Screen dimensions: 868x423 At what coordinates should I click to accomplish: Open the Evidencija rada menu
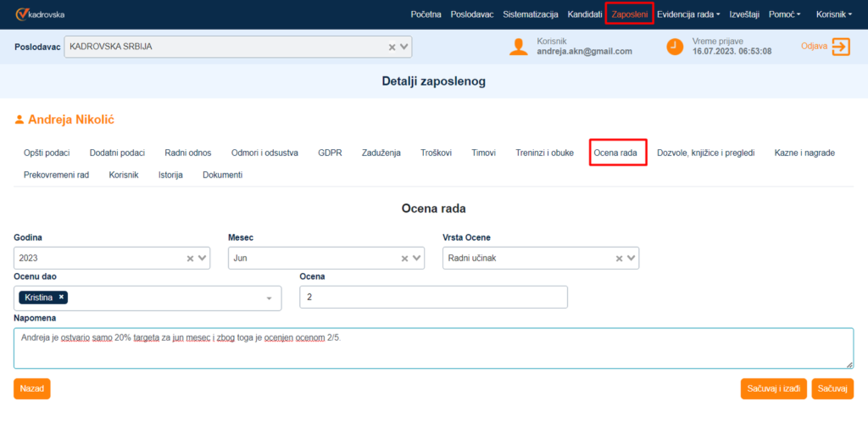tap(688, 14)
